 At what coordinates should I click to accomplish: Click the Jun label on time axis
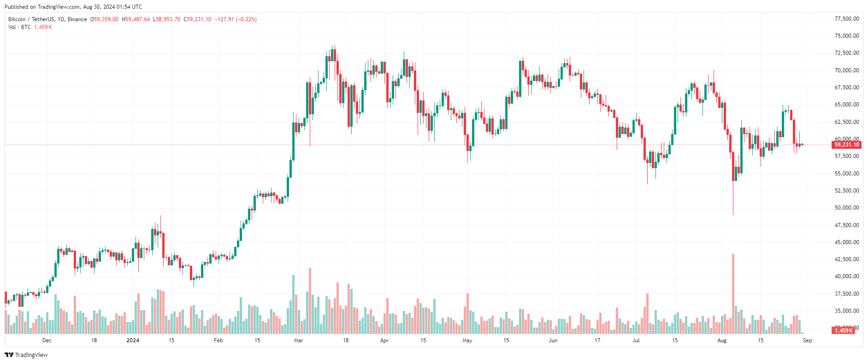553,340
